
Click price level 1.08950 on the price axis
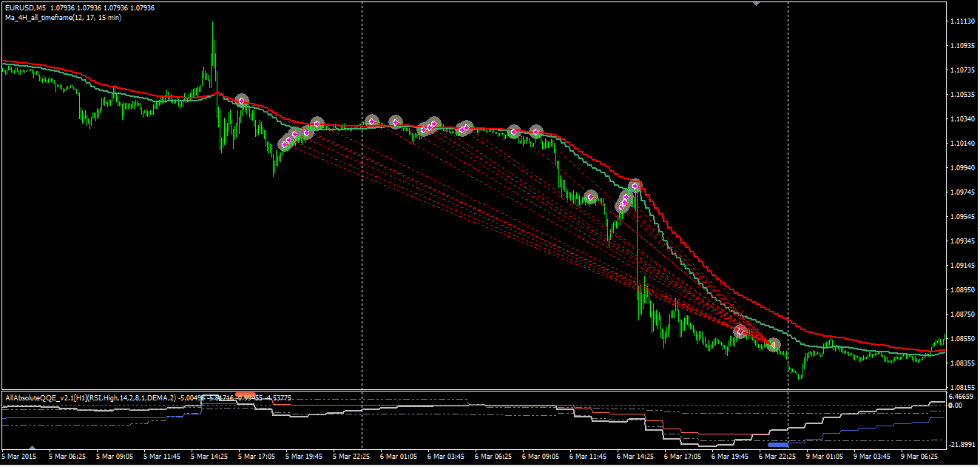coord(961,290)
